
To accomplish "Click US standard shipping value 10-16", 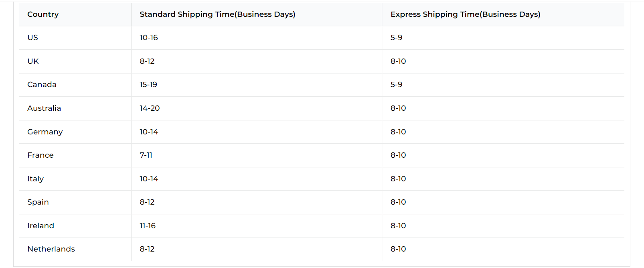I will (149, 38).
